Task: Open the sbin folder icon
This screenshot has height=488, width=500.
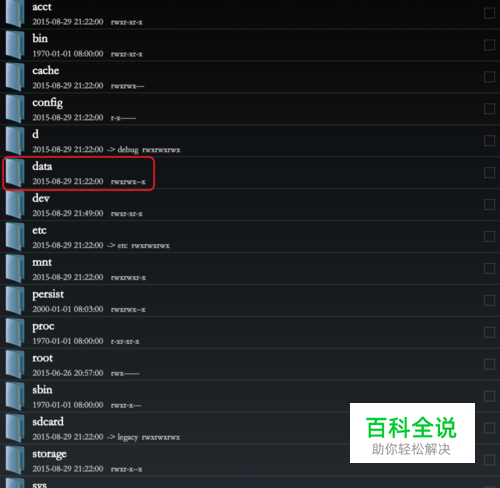Action: (15, 396)
